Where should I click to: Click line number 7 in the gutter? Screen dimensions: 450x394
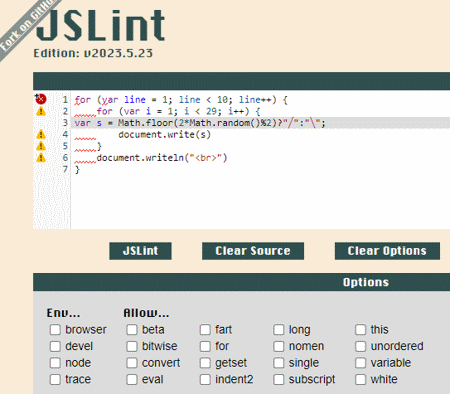click(x=65, y=169)
